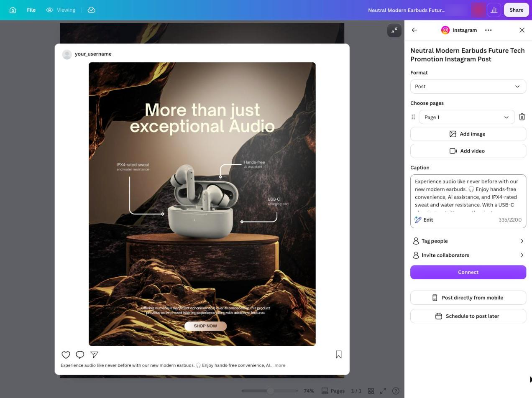The width and height of the screenshot is (532, 398).
Task: Click panel title Neutral Modern Earbuds heading
Action: pyautogui.click(x=467, y=55)
